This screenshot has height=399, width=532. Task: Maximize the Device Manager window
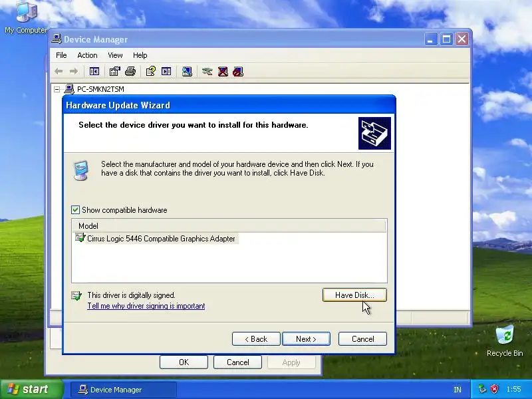pyautogui.click(x=446, y=39)
